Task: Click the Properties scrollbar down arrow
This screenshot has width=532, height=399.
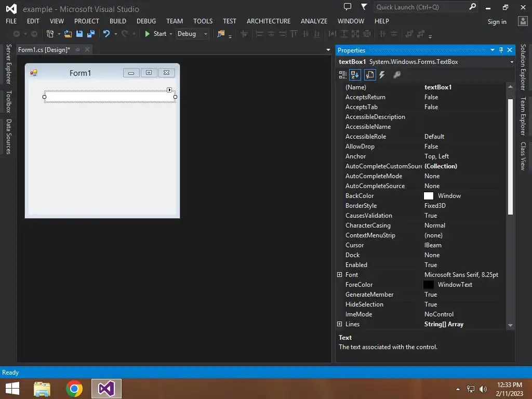Action: click(x=510, y=325)
